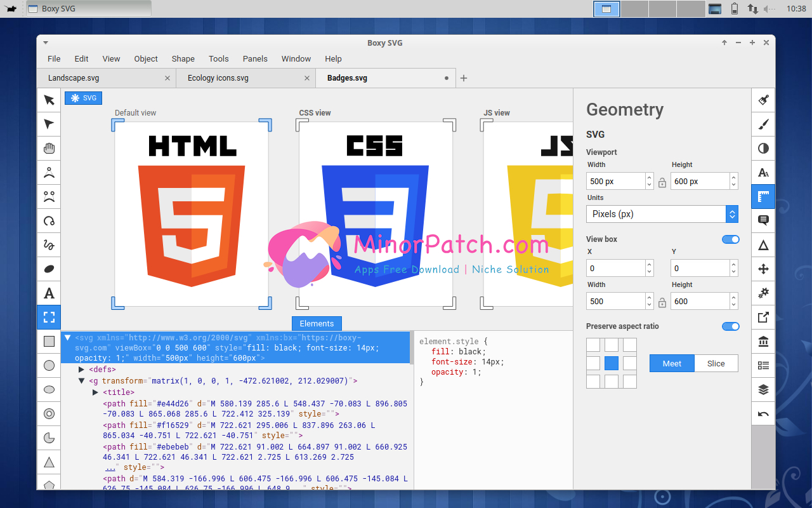Screen dimensions: 812x508
Task: Select the Edit node arrow tool
Action: (x=49, y=124)
